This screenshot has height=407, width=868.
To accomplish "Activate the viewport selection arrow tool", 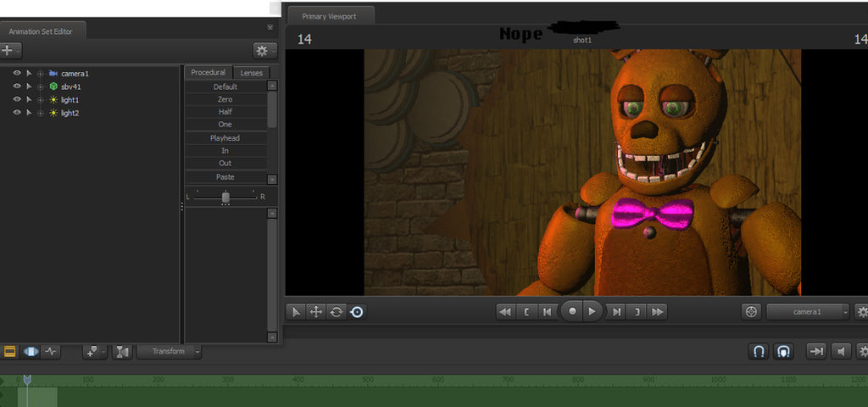I will 296,312.
